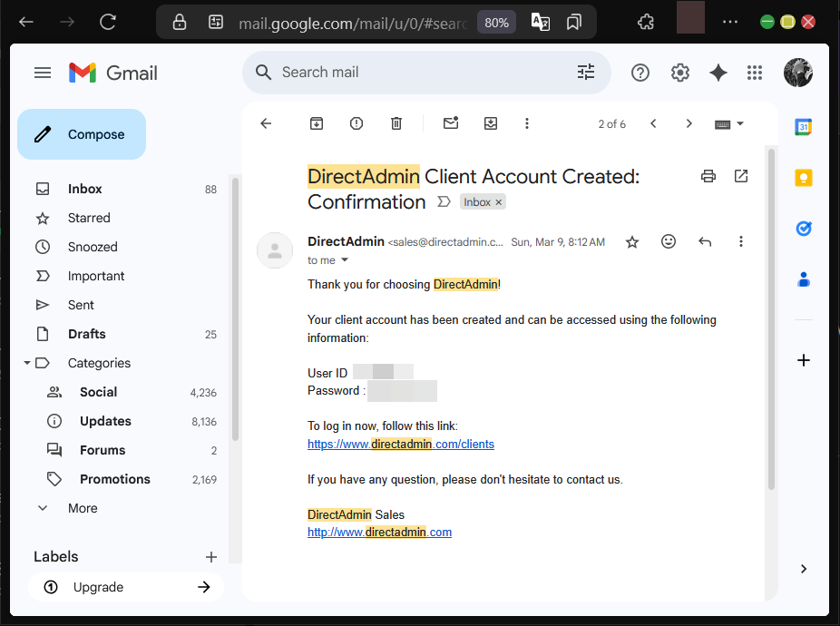Print all messages icon
Viewport: 840px width, 626px height.
pos(708,176)
